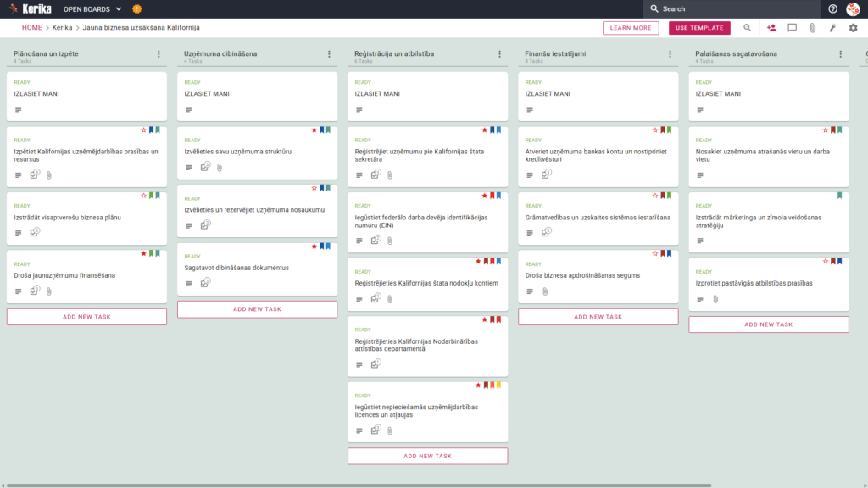The height and width of the screenshot is (488, 868).
Task: Open the Grāmatvedības un uzskaites sistēmas iestatīšana card
Action: coord(598,218)
